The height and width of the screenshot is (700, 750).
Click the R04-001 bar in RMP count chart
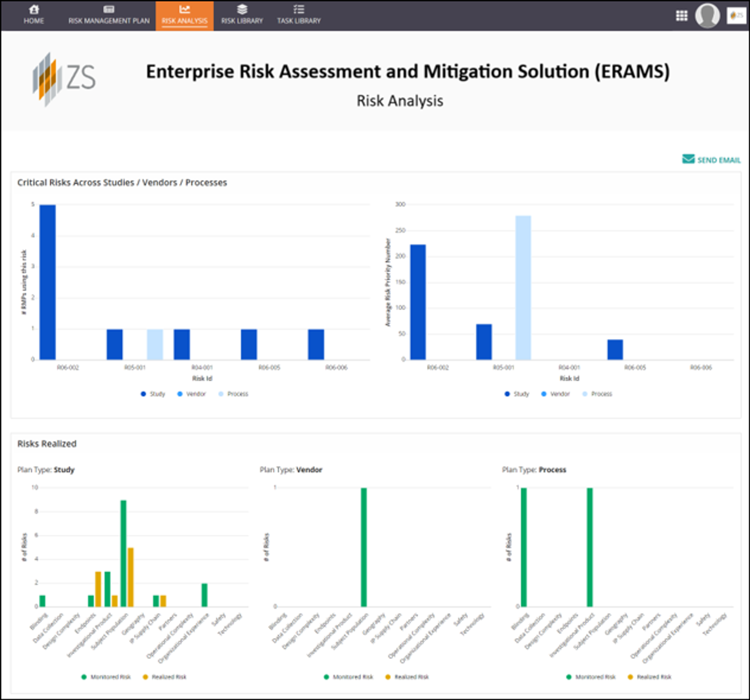tap(182, 344)
